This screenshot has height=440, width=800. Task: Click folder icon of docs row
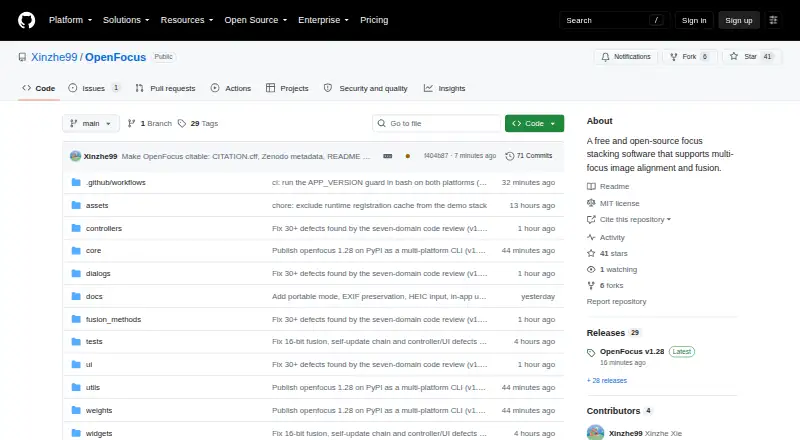76,296
